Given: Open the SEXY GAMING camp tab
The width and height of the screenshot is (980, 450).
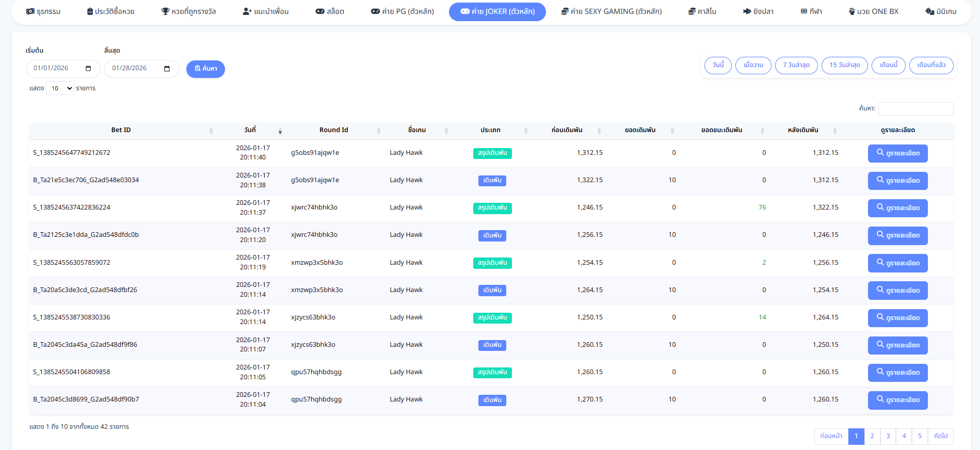Looking at the screenshot, I should click(x=611, y=11).
